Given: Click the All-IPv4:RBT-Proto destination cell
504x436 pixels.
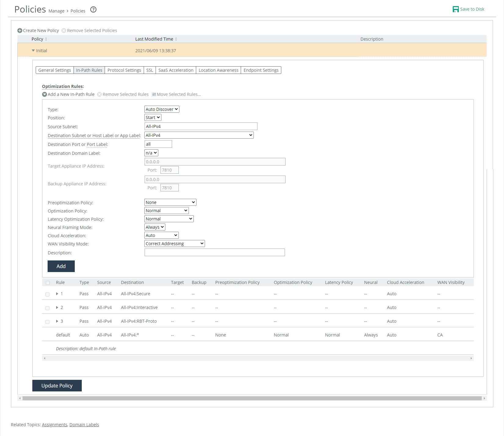Looking at the screenshot, I should click(139, 321).
